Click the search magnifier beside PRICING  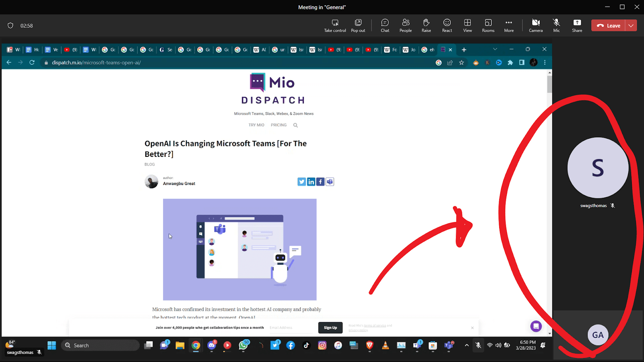point(295,125)
